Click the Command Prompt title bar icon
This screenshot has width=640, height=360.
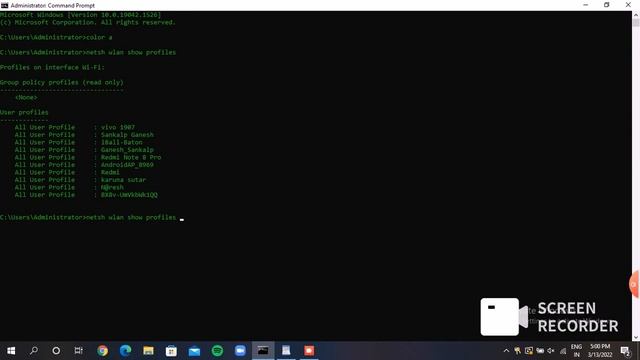click(4, 5)
